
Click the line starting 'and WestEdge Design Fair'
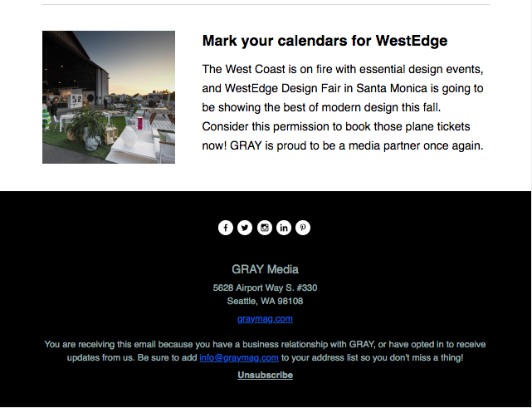coord(343,88)
